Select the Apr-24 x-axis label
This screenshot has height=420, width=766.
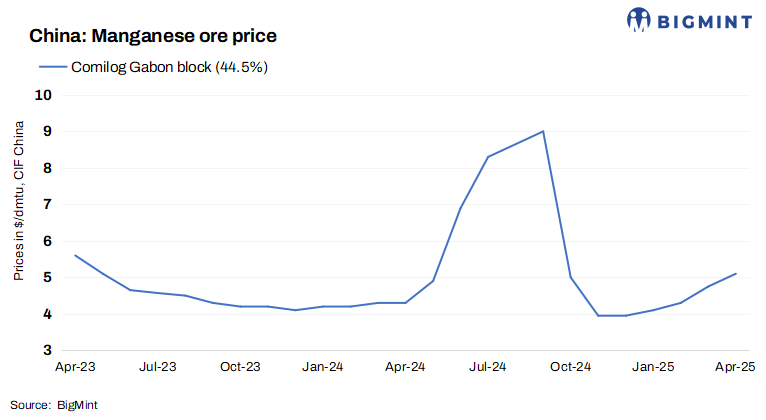(x=405, y=368)
